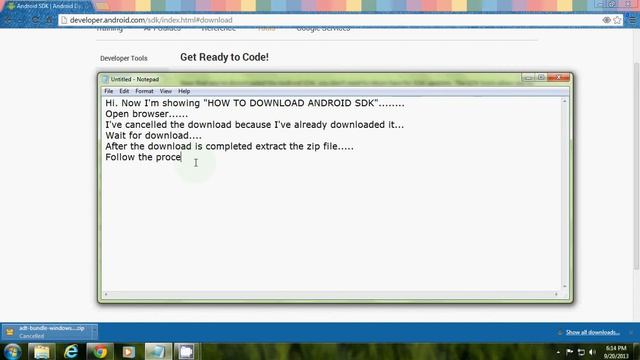Bookmark this page with the star icon
The height and width of the screenshot is (360, 640).
tap(617, 20)
